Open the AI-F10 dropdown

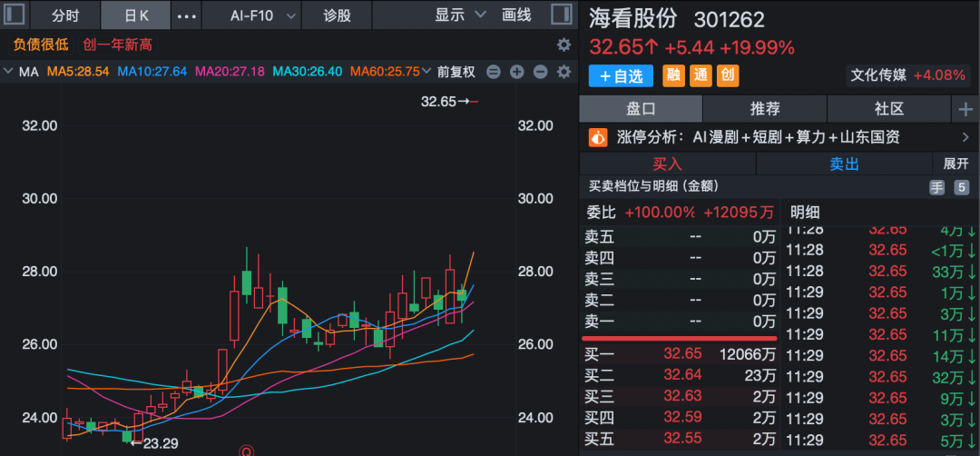click(x=263, y=15)
